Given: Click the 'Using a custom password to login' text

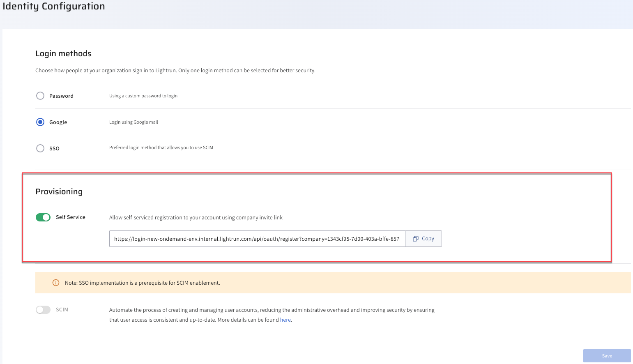Looking at the screenshot, I should (x=143, y=96).
